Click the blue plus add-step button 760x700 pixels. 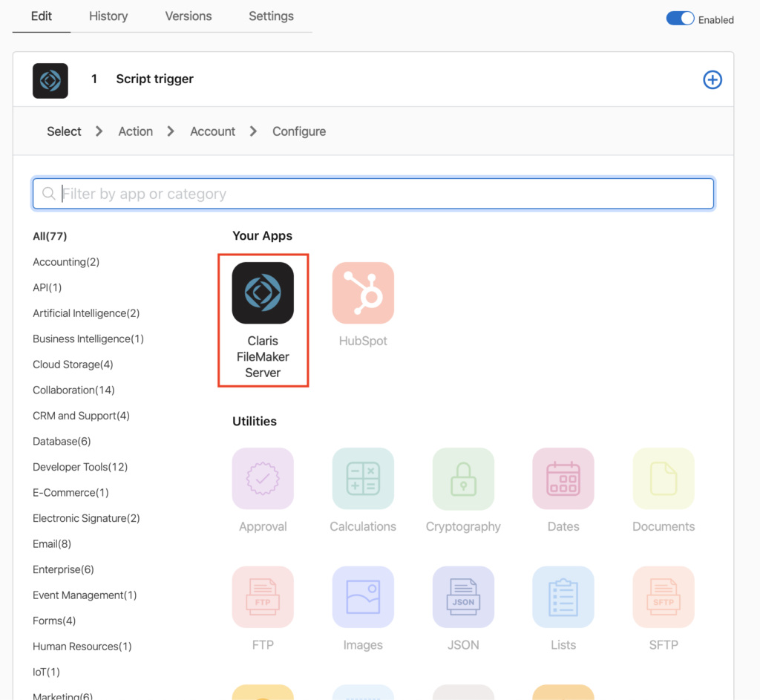712,80
